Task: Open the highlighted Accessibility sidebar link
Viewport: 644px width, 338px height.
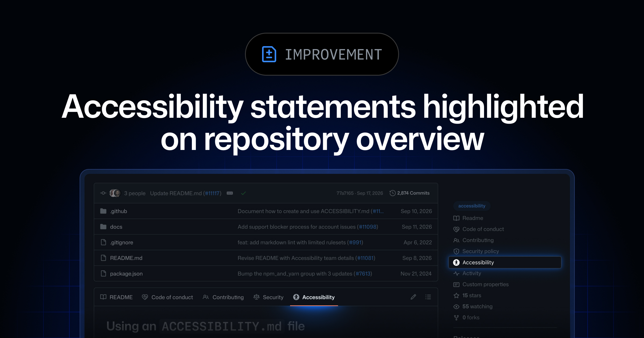Action: coord(505,262)
